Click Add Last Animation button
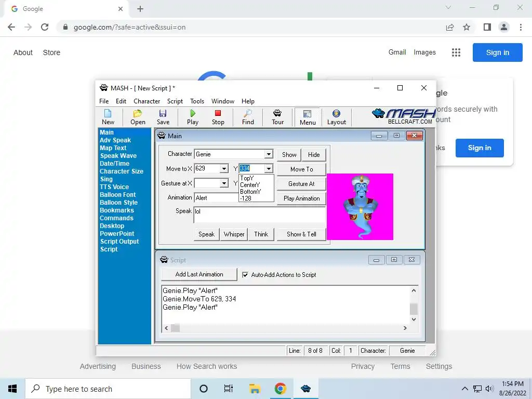 (199, 274)
